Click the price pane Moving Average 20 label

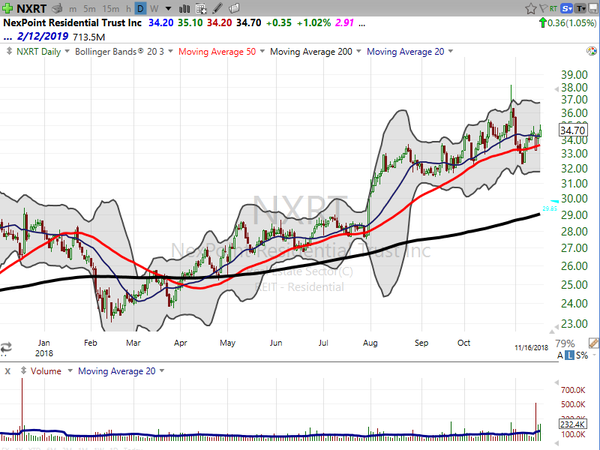coord(405,52)
